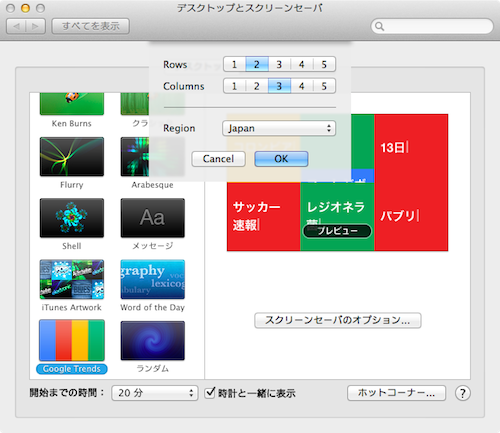500x433 pixels.
Task: Set Rows to 2
Action: [x=257, y=64]
